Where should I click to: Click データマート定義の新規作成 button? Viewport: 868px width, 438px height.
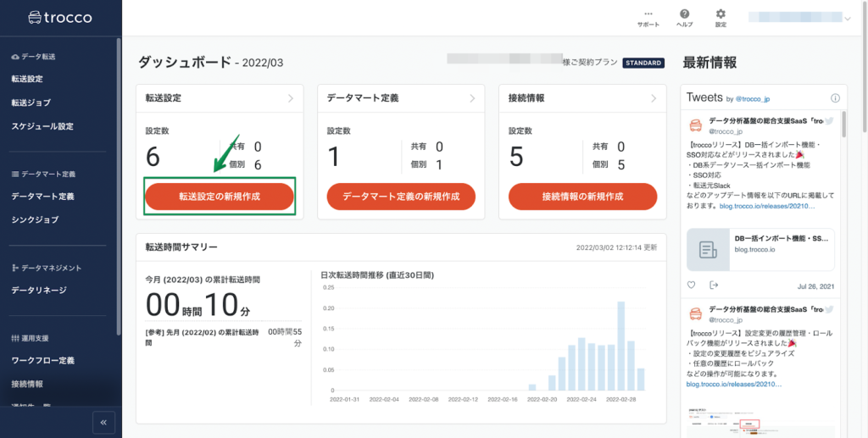coord(401,197)
